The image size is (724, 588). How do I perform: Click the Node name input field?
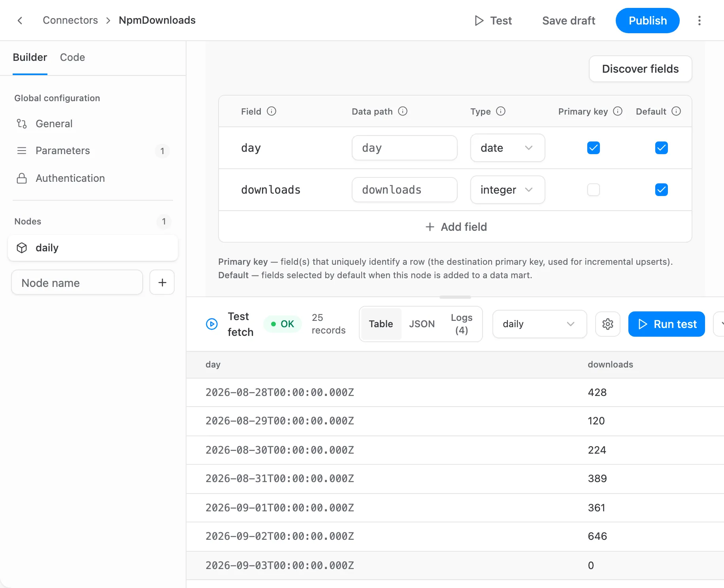77,283
